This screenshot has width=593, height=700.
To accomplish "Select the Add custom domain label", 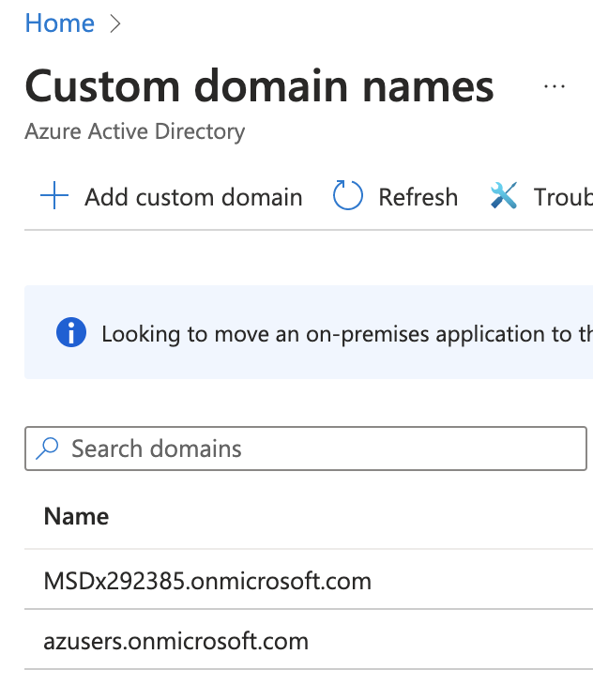I will coord(193,197).
